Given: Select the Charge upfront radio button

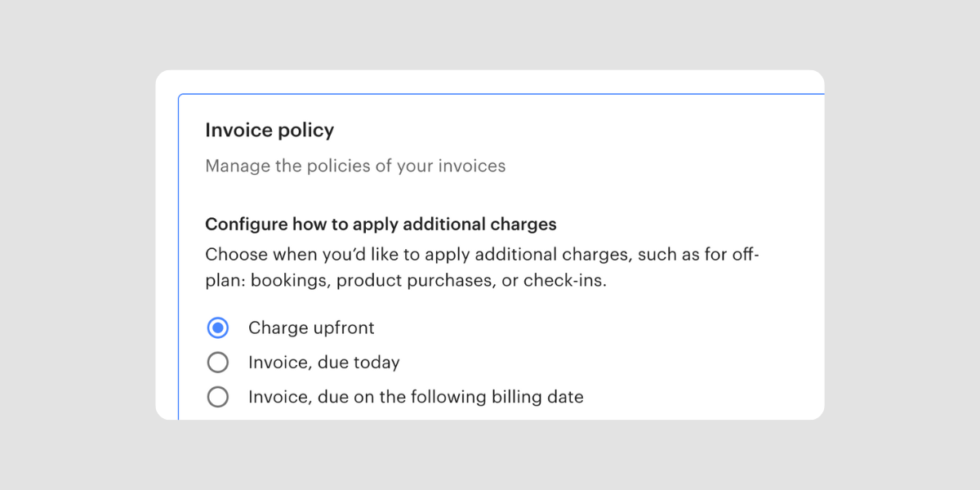Looking at the screenshot, I should 217,327.
